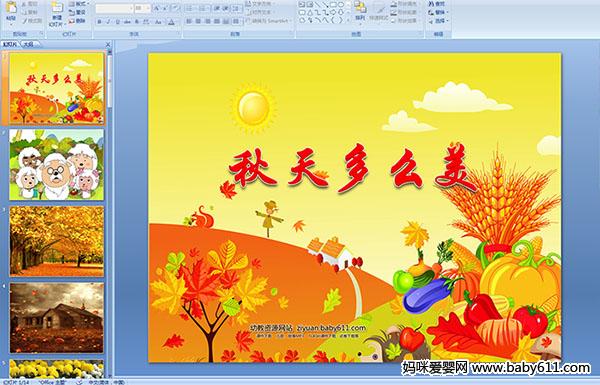Select the cartoon sheep slide thumbnail
The image size is (600, 385).
pos(57,165)
